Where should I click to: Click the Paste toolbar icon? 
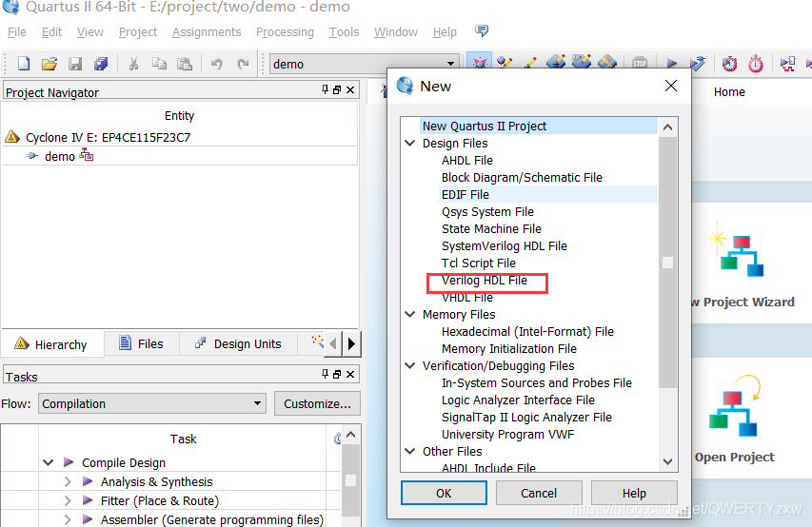coord(185,64)
